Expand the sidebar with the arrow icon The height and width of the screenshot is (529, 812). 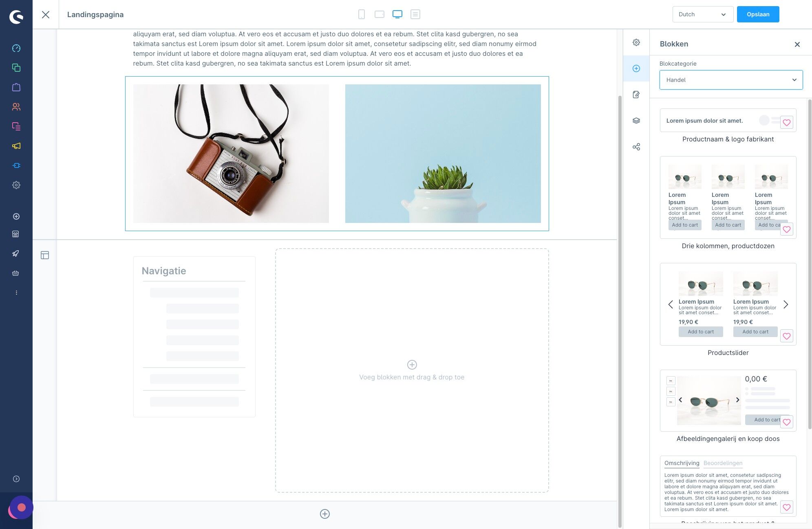(16, 479)
